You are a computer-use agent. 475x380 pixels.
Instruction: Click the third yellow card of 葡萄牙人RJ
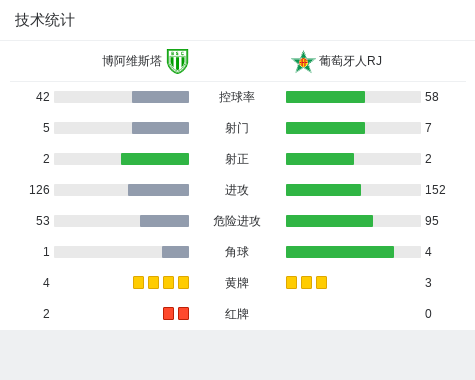[321, 282]
